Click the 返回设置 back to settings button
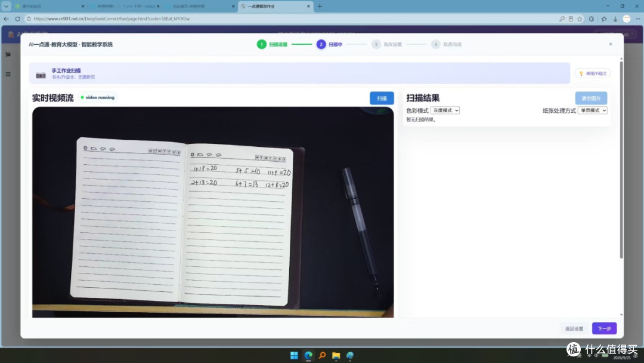Image resolution: width=644 pixels, height=363 pixels. [574, 328]
